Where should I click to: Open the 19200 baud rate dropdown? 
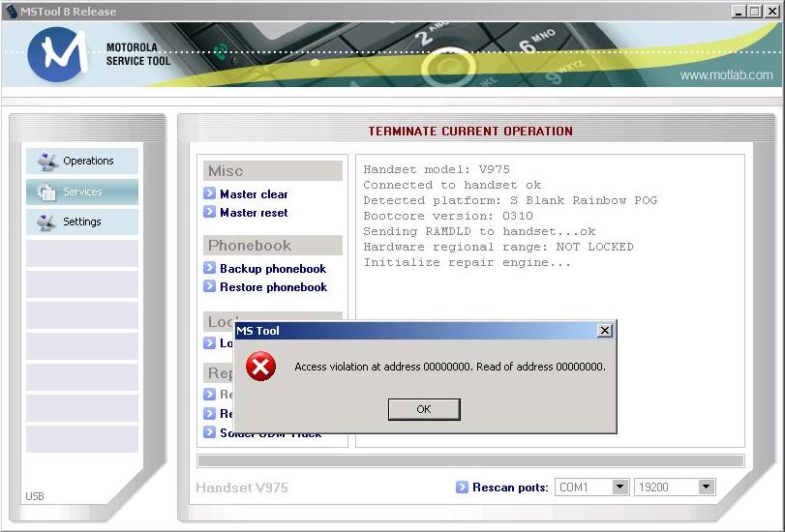706,487
